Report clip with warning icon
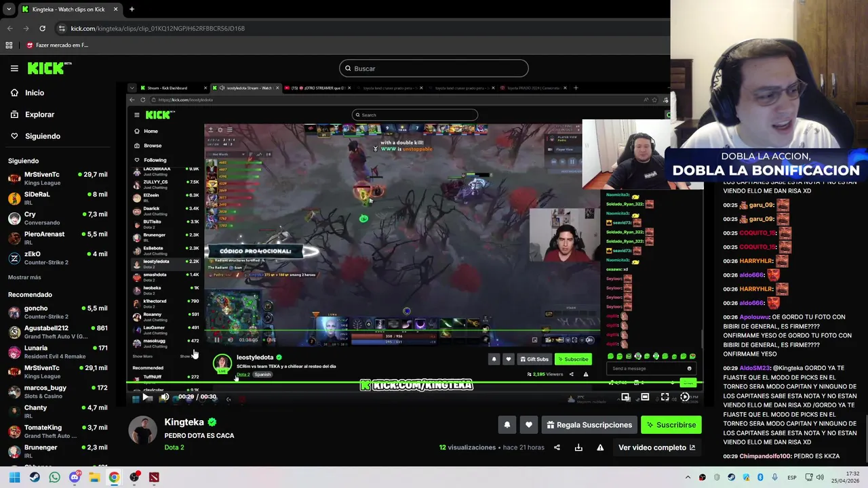The image size is (868, 488). [x=600, y=447]
